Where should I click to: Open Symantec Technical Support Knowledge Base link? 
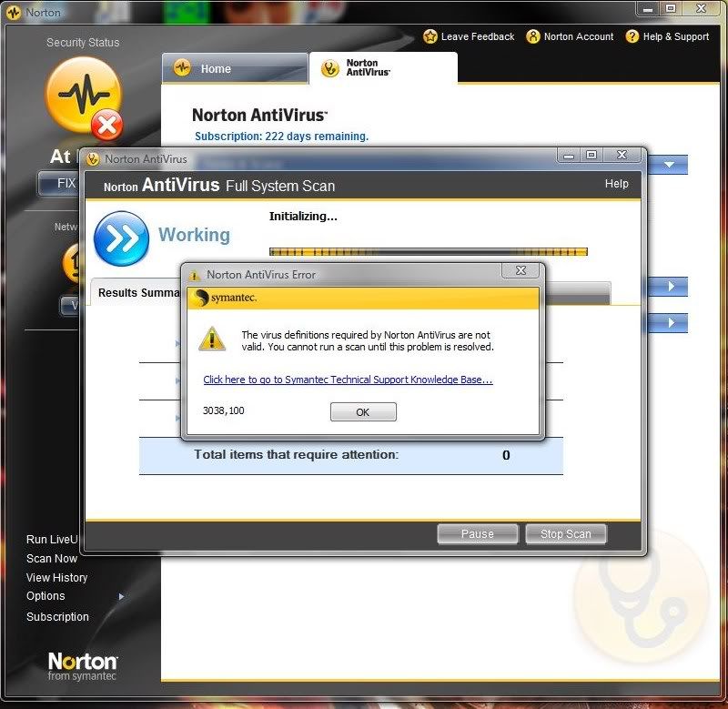coord(348,380)
